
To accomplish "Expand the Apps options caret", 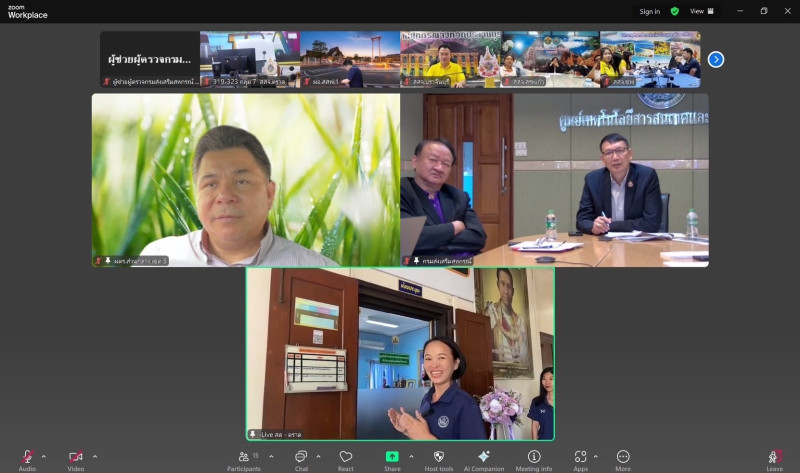I will (x=595, y=456).
